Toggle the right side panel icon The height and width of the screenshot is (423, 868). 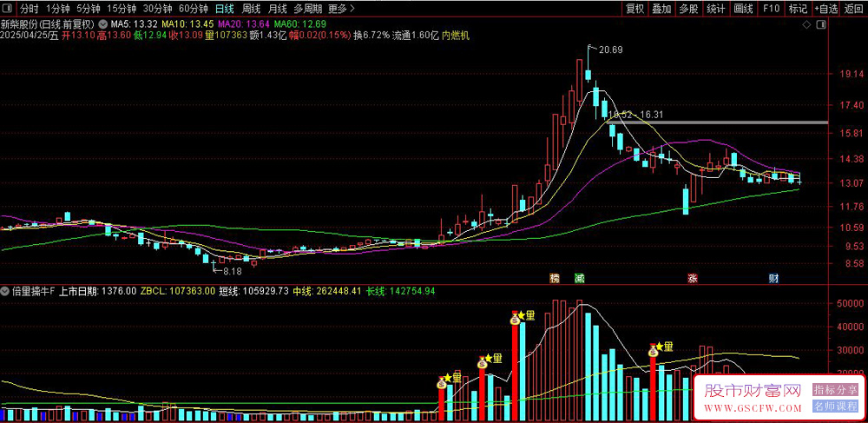point(821,25)
